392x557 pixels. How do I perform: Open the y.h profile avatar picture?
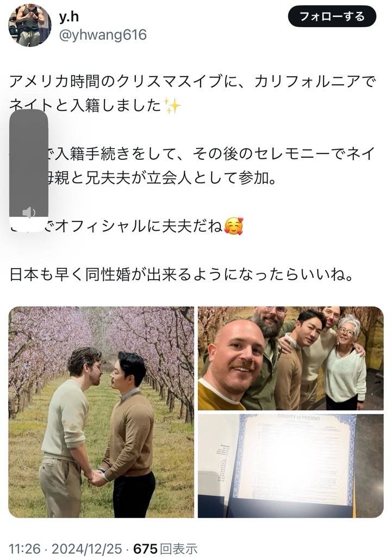[x=30, y=25]
